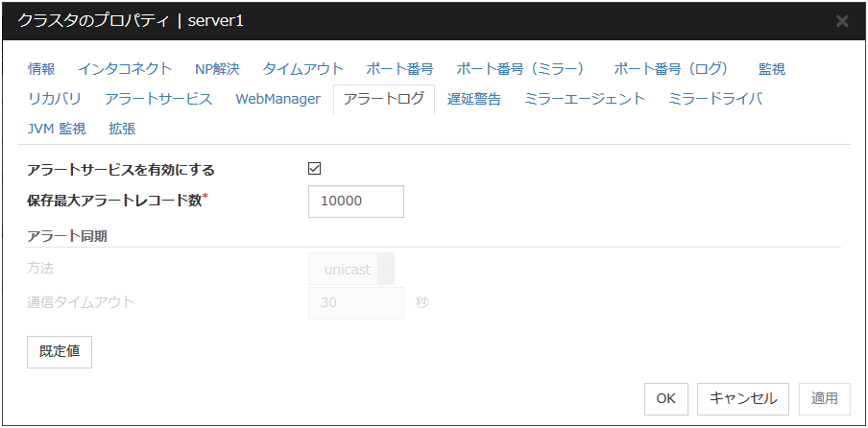The height and width of the screenshot is (428, 868).
Task: Click the 通信タイムアウト input field
Action: point(356,302)
